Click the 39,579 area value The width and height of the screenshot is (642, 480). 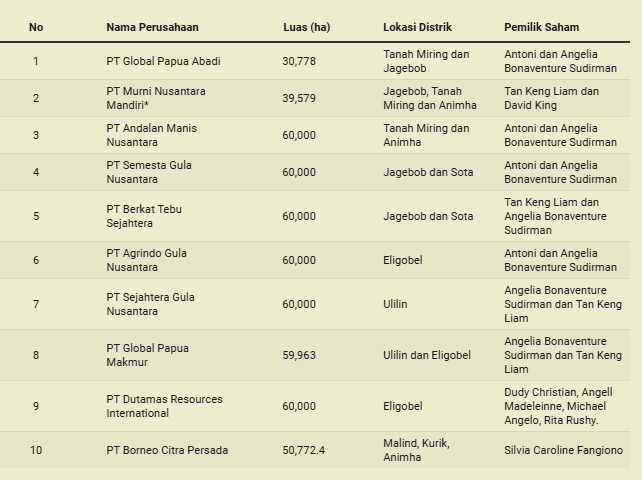(299, 98)
